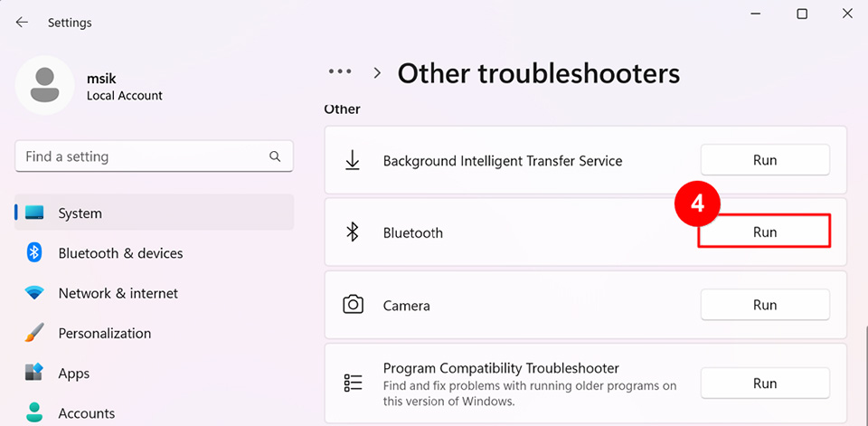Click the Network wifi icon

pyautogui.click(x=34, y=293)
